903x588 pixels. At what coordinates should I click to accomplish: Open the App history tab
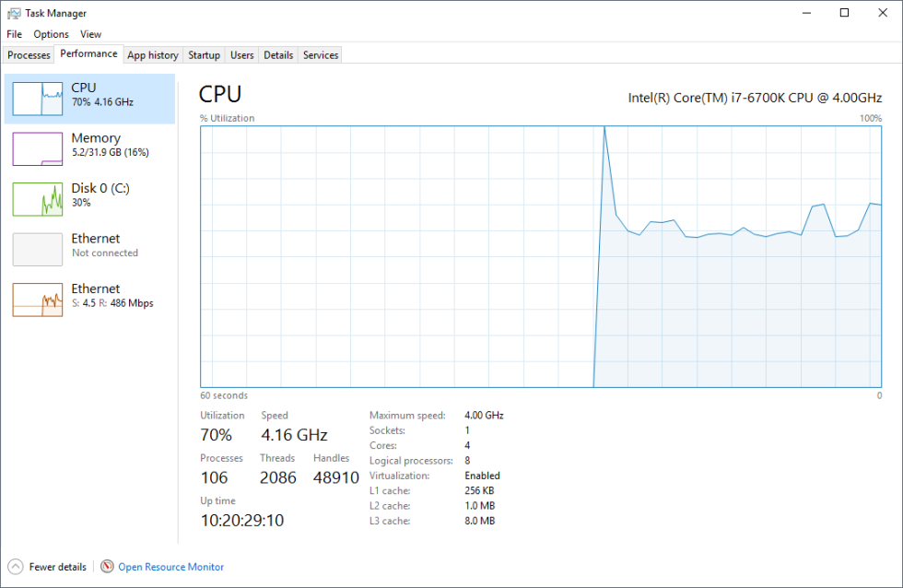click(152, 54)
